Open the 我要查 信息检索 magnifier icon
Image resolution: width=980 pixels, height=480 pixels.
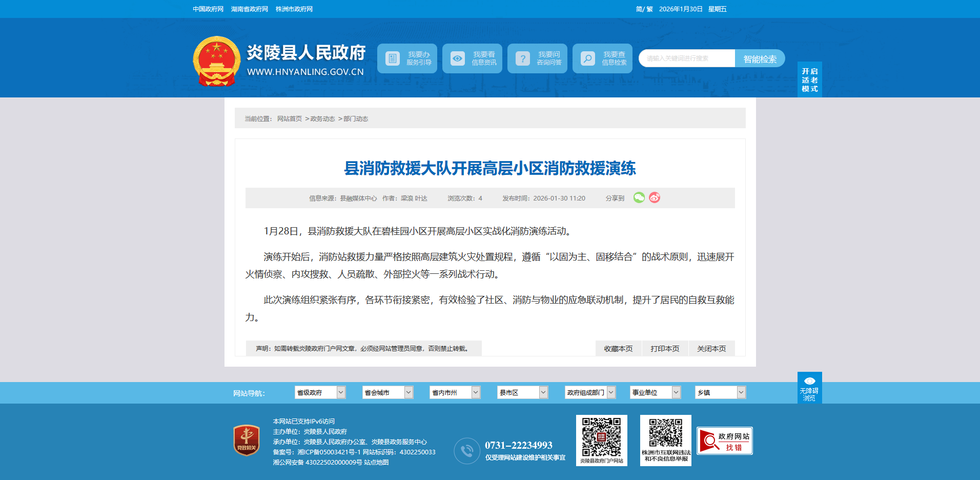click(588, 58)
